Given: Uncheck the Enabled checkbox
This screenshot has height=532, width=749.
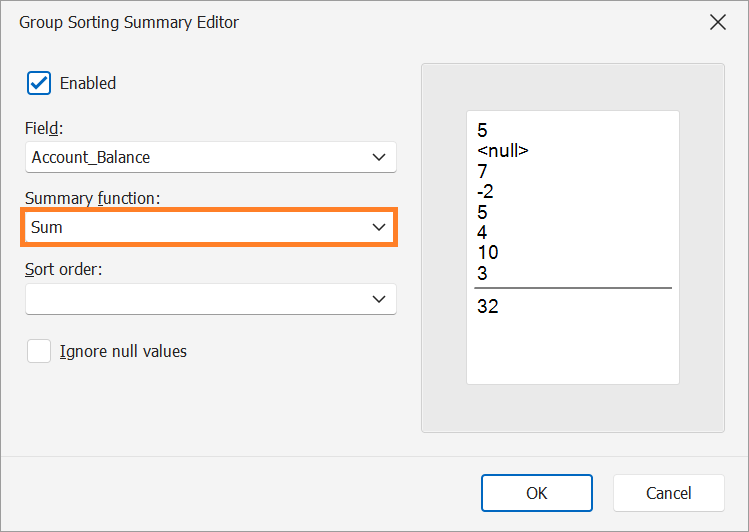Looking at the screenshot, I should coord(39,83).
